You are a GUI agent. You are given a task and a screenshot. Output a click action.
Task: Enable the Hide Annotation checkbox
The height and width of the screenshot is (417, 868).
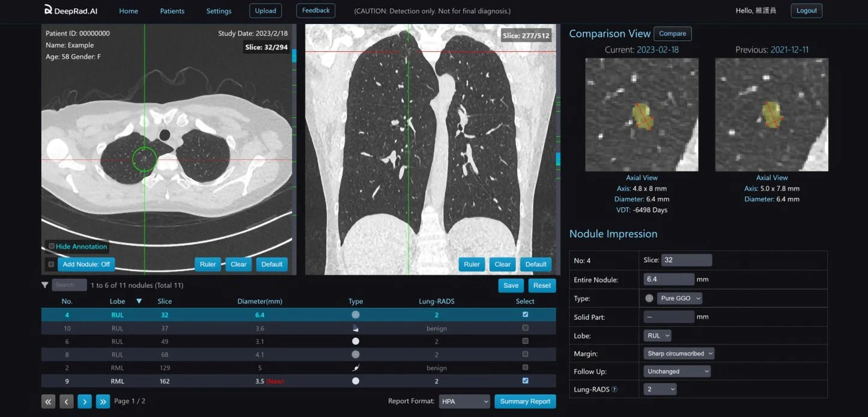(x=51, y=246)
